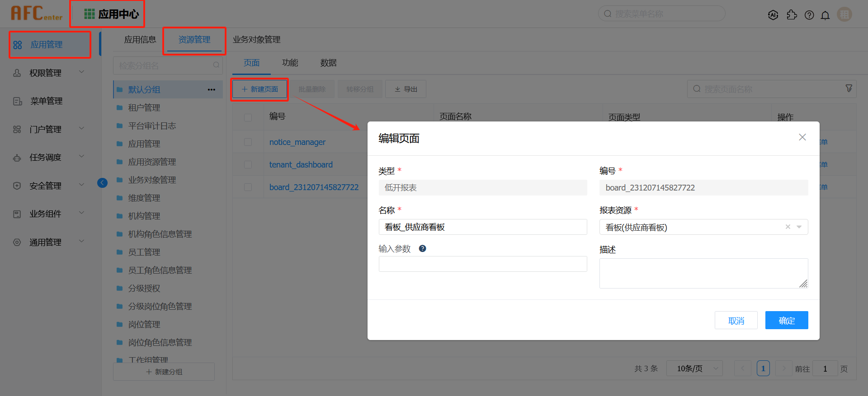
Task: Toggle the select-all checkbox in table header
Action: [x=248, y=117]
